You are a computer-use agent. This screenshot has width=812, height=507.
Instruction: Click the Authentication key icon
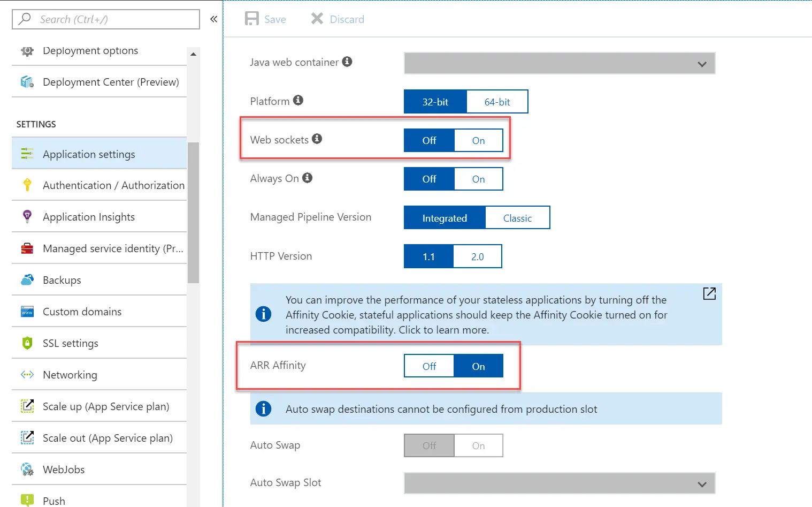[x=27, y=185]
